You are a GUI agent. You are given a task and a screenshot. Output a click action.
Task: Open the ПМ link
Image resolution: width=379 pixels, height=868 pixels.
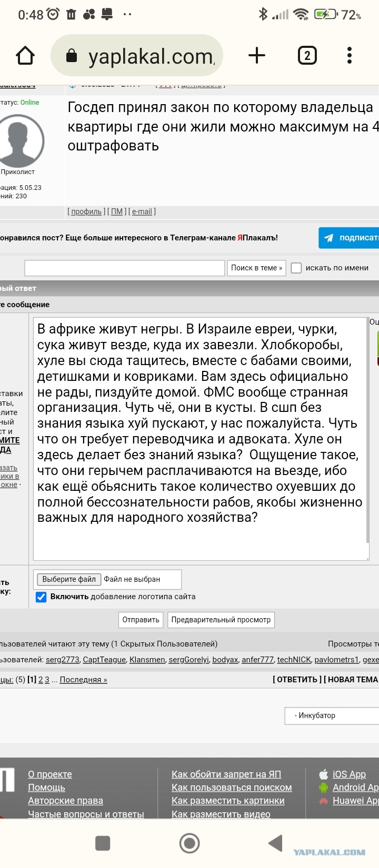[x=117, y=211]
